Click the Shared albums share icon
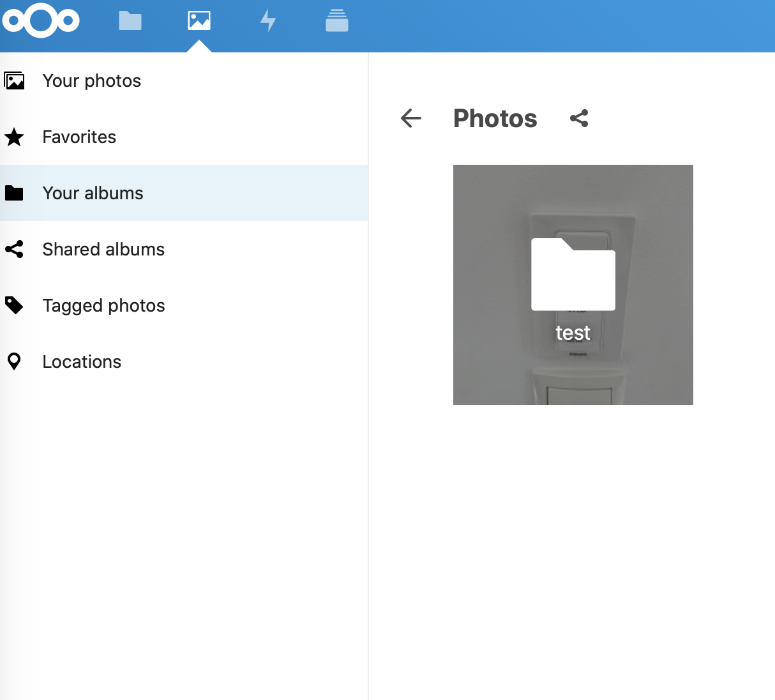Viewport: 775px width, 700px height. (x=14, y=249)
